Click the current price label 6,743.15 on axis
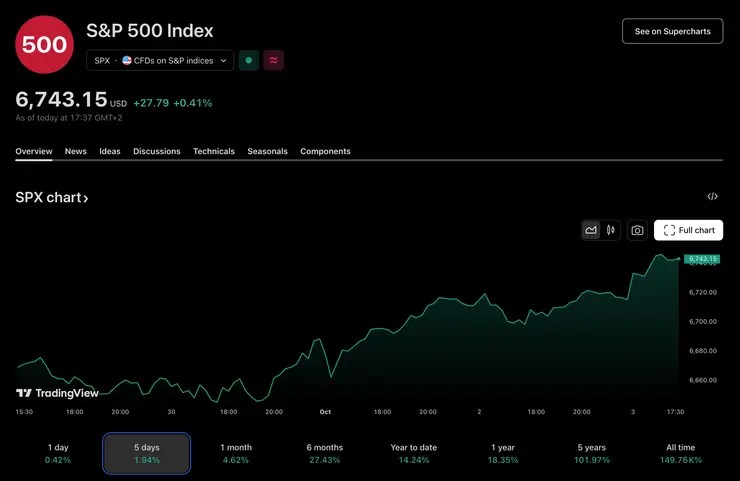This screenshot has height=481, width=740. click(702, 258)
